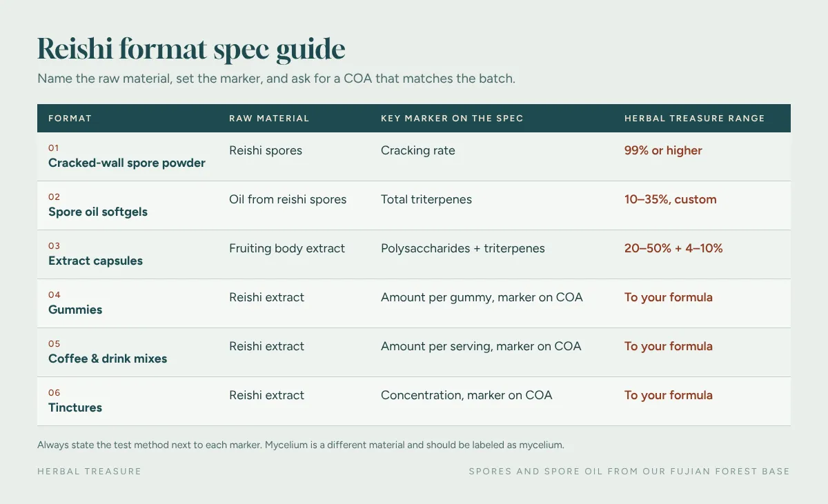Image resolution: width=828 pixels, height=504 pixels.
Task: Select the Cracked-wall spore powder row title
Action: (127, 163)
